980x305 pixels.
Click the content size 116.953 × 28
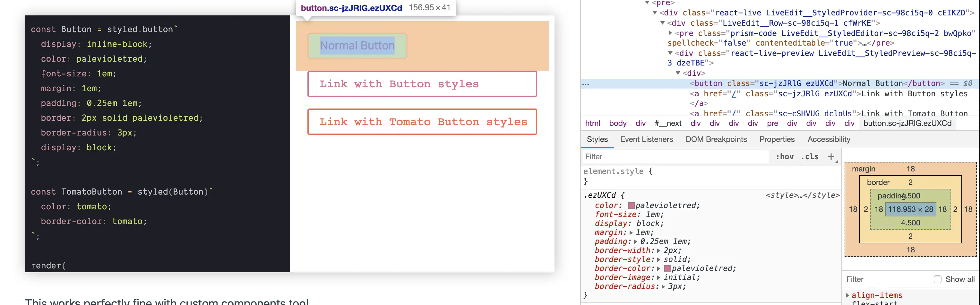click(x=910, y=209)
